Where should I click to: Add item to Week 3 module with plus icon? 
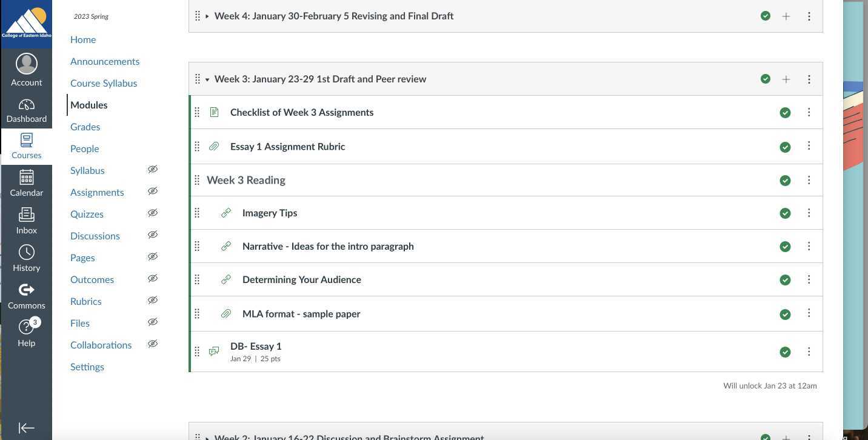(786, 79)
